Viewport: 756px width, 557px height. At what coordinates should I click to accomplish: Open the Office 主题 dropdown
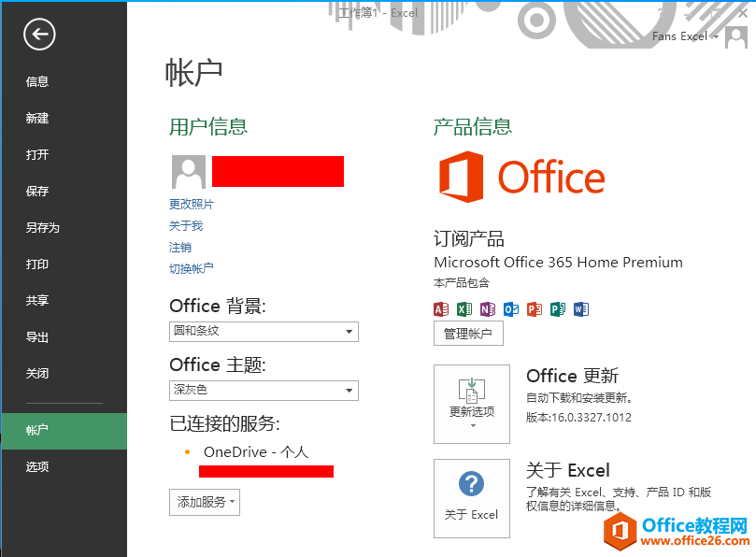click(264, 390)
